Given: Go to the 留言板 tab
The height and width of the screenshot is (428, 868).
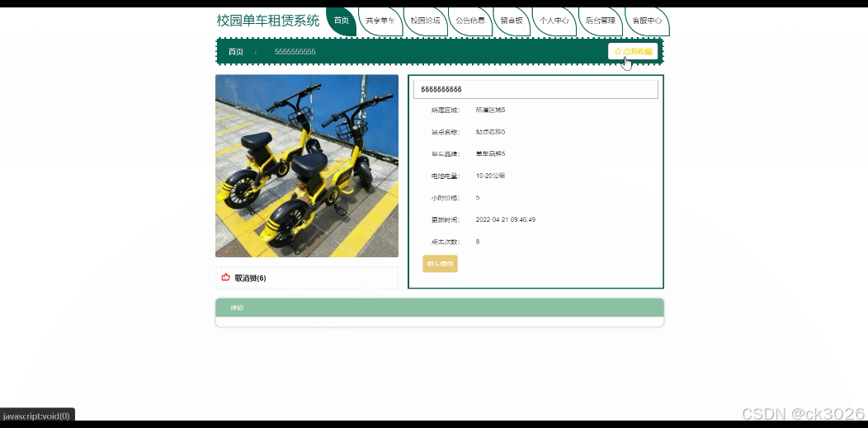Looking at the screenshot, I should [512, 21].
